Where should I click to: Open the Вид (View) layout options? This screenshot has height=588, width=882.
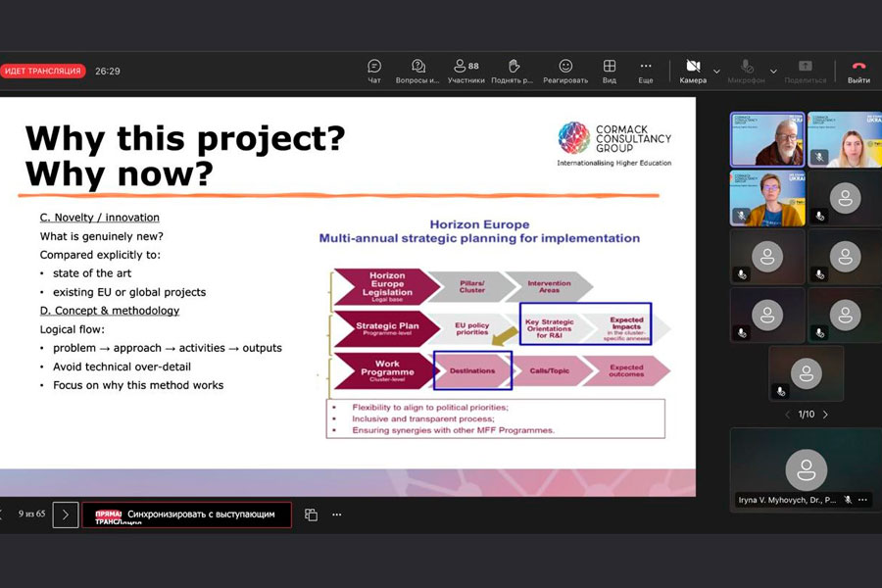[x=610, y=71]
